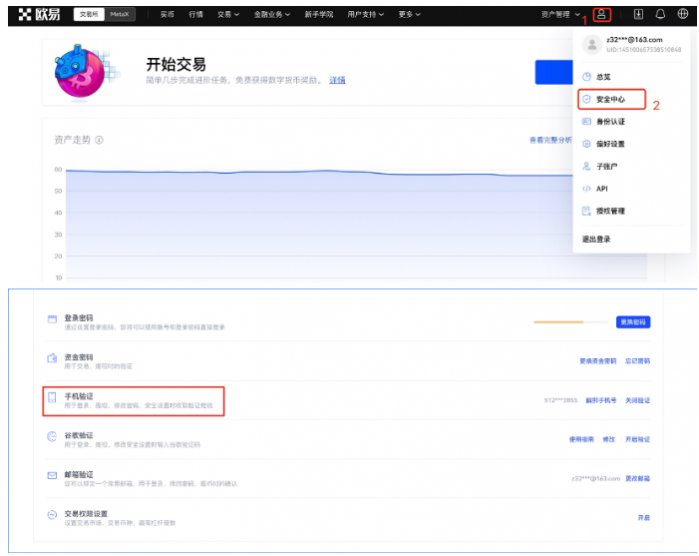Image resolution: width=699 pixels, height=556 pixels.
Task: Open notifications bell icon
Action: (x=660, y=15)
